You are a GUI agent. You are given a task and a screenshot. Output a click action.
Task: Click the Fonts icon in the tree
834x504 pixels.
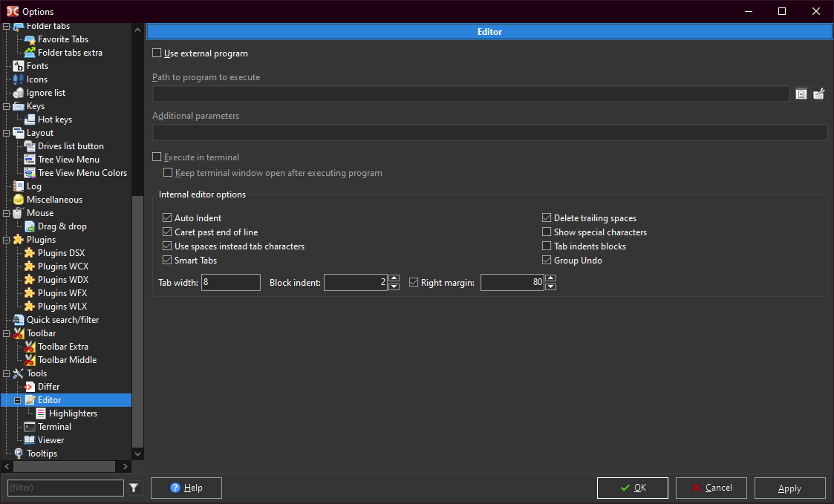(19, 66)
